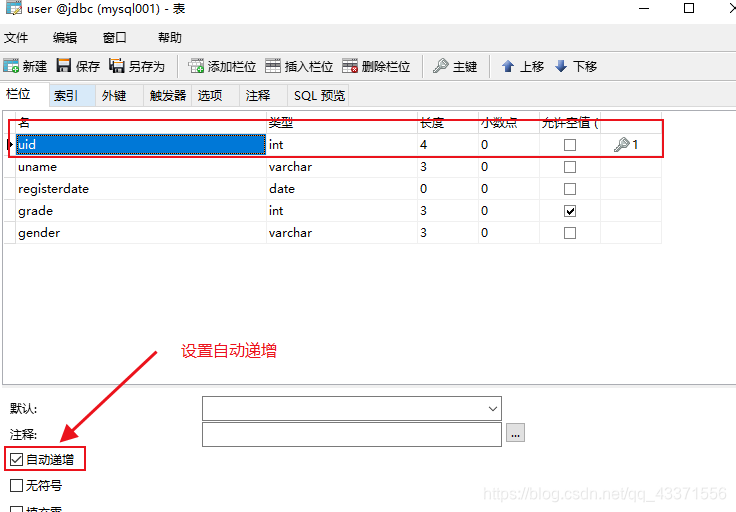Move the field down with 下移

(575, 66)
